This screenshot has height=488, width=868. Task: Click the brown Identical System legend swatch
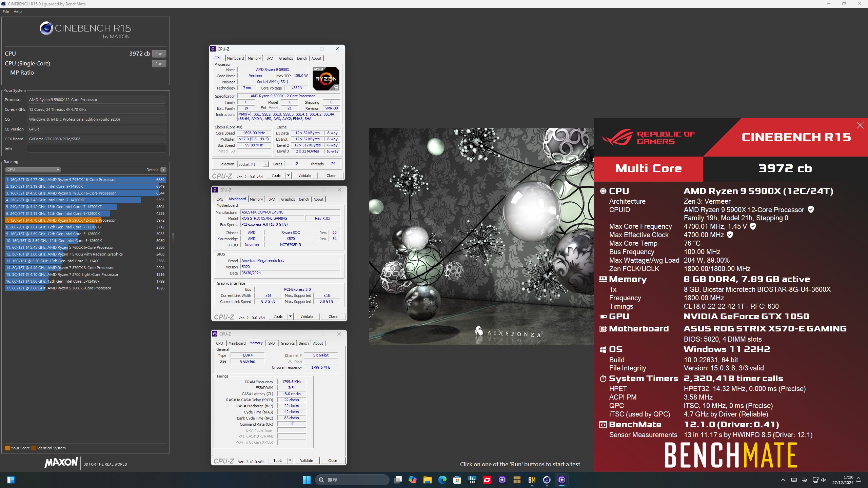pyautogui.click(x=34, y=448)
